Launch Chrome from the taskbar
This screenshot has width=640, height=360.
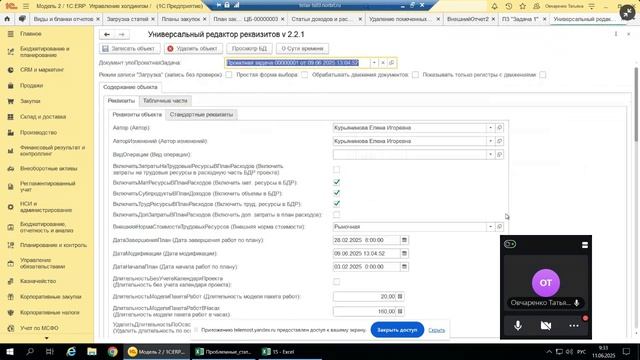pos(113,351)
